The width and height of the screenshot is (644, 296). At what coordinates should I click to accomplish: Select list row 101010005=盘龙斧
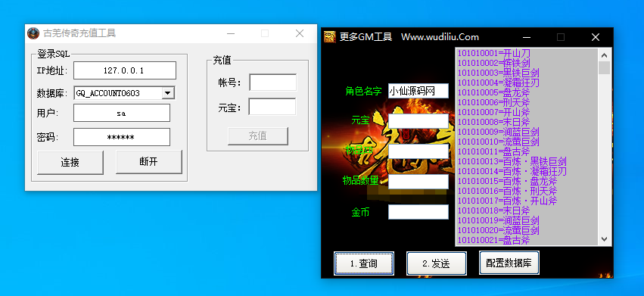tap(527, 93)
